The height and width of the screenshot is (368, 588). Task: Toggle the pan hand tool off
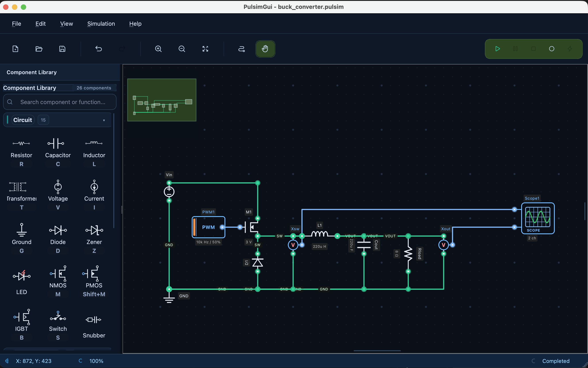click(x=265, y=49)
